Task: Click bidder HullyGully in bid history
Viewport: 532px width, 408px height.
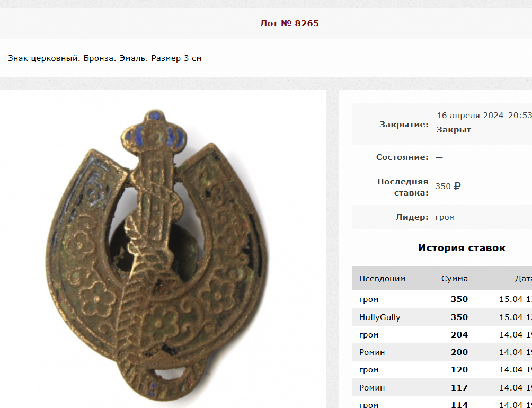Action: click(380, 317)
